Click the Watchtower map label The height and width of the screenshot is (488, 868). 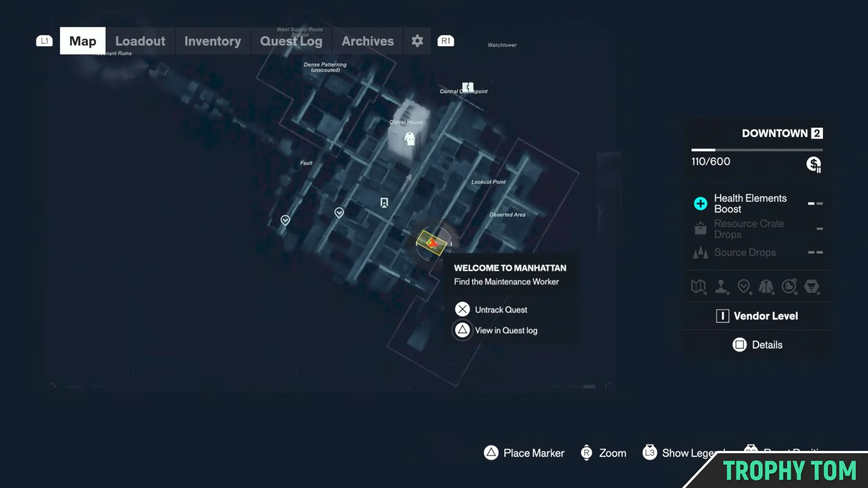[502, 45]
